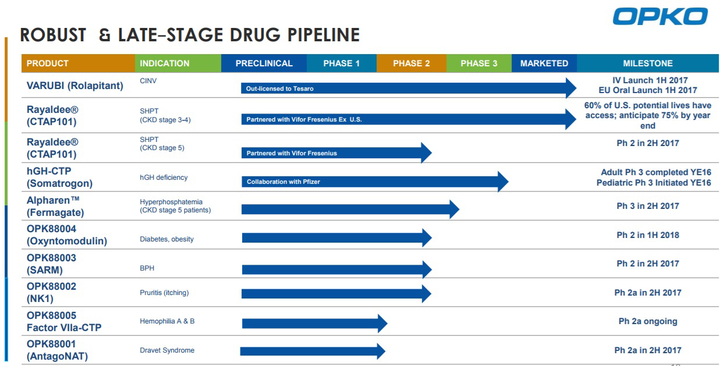Click milestone about 60% of U.S. potential lives
The width and height of the screenshot is (720, 366).
pos(648,116)
